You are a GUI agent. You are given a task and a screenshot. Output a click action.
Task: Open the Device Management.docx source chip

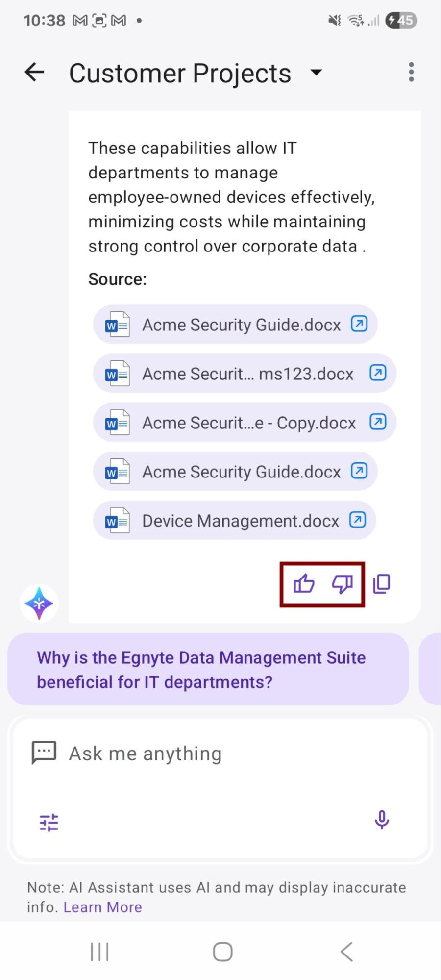(x=234, y=521)
